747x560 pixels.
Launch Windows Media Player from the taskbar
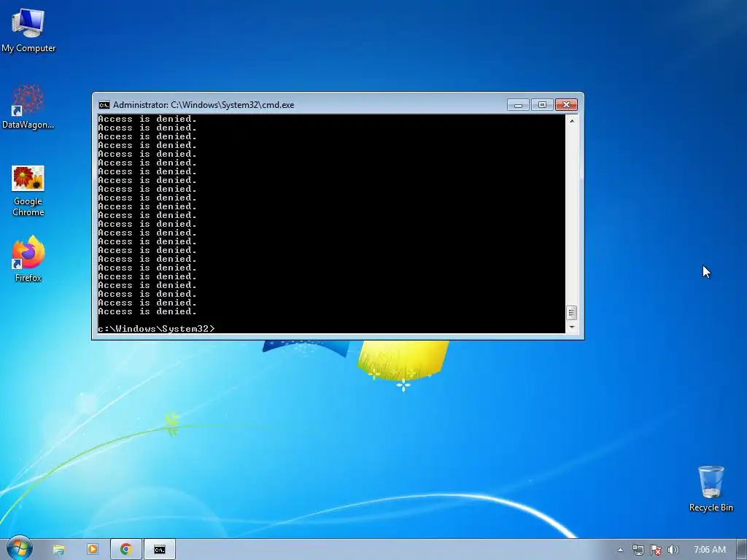coord(93,550)
